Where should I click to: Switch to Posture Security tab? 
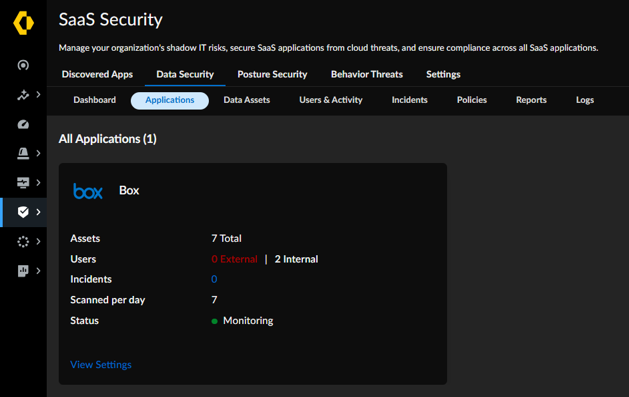click(x=272, y=74)
